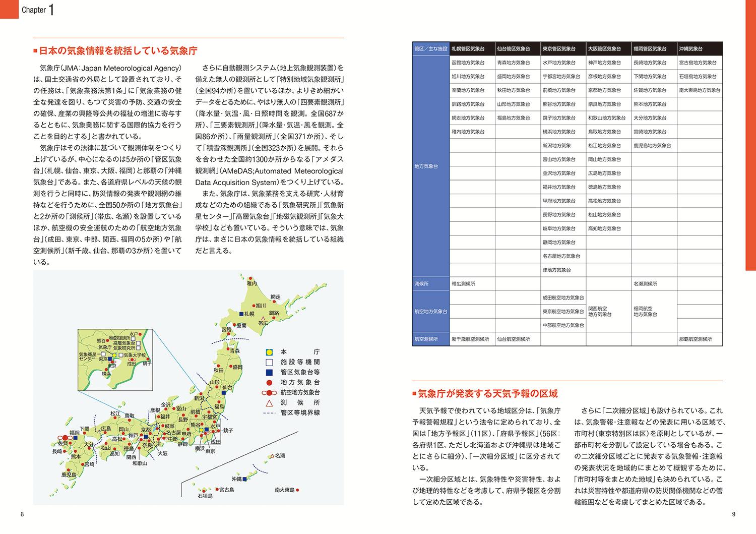756x534 pixels.
Task: Open the enlarged Tokyo area inset map
Action: click(115, 360)
